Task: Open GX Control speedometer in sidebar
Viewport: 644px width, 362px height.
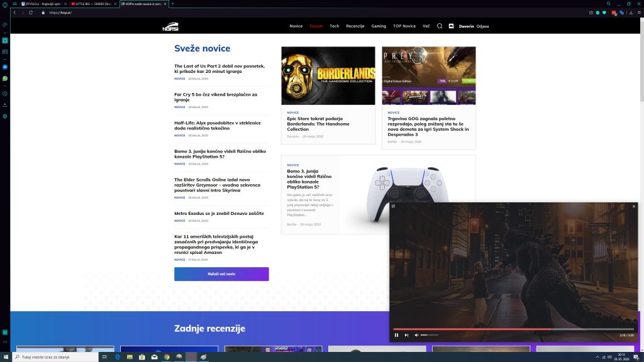Action: point(5,25)
